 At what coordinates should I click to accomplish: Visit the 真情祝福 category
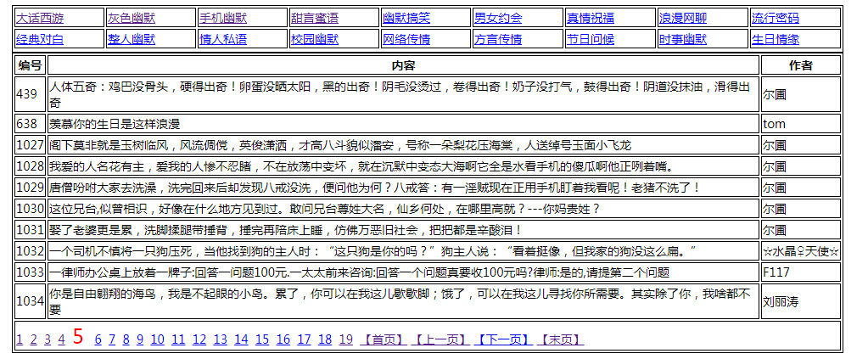(590, 18)
